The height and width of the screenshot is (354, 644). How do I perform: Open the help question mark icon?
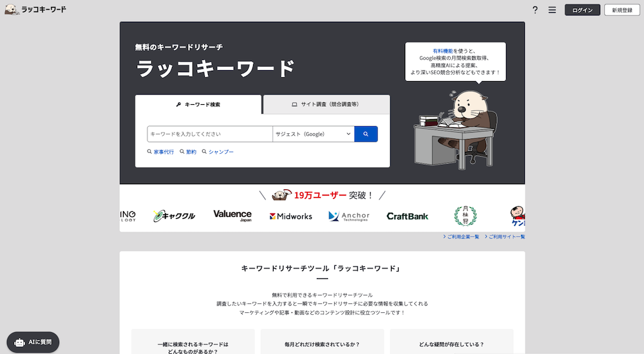[535, 10]
